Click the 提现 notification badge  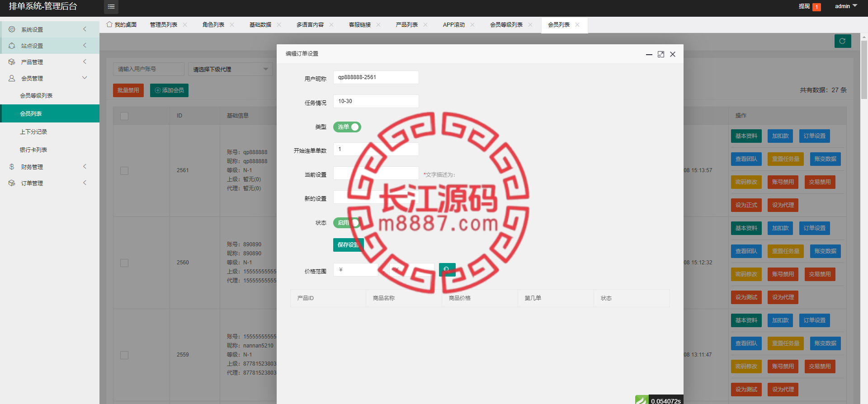tap(816, 7)
